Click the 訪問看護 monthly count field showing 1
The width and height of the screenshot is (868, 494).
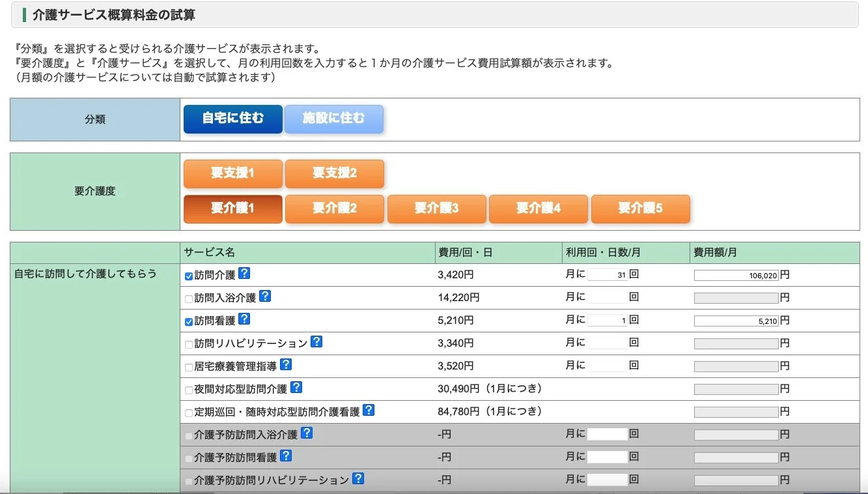point(608,321)
